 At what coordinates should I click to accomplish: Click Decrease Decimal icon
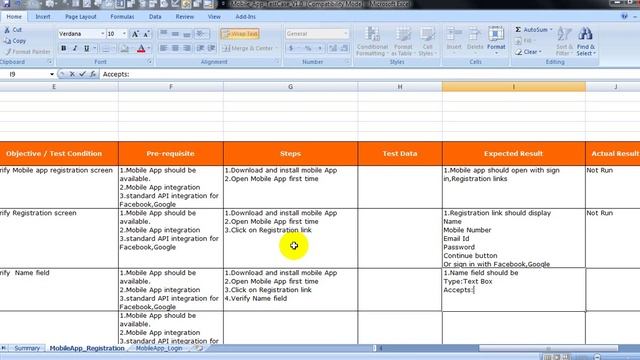click(344, 48)
